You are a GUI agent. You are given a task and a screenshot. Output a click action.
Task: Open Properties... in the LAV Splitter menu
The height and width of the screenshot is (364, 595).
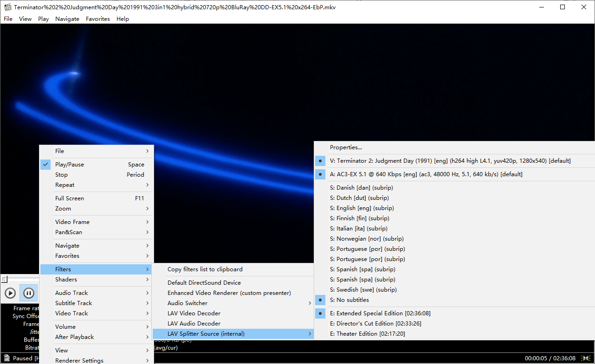click(x=346, y=147)
